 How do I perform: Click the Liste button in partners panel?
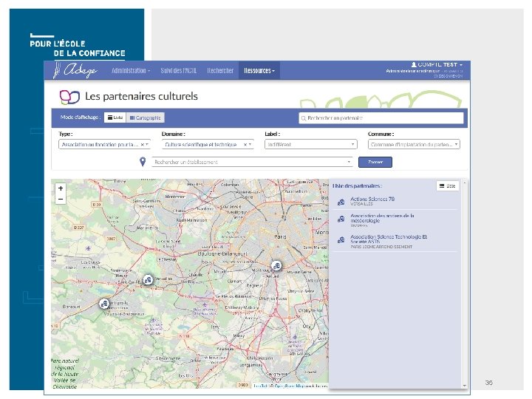(x=448, y=185)
